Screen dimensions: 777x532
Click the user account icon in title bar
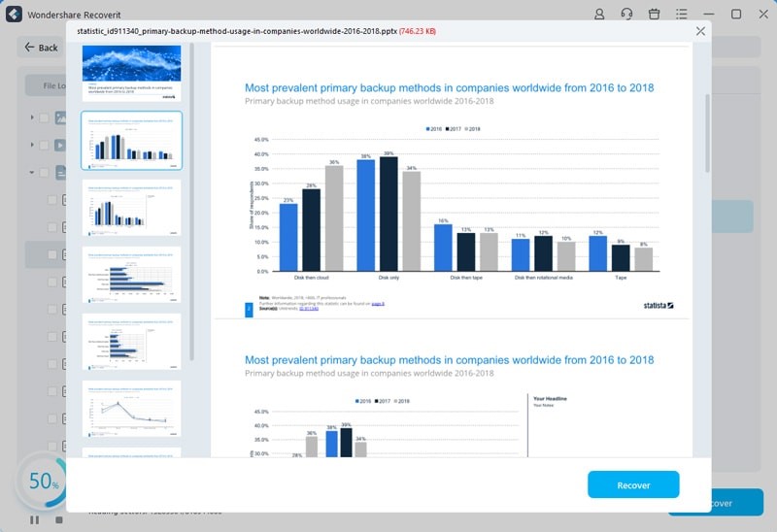[x=599, y=15]
